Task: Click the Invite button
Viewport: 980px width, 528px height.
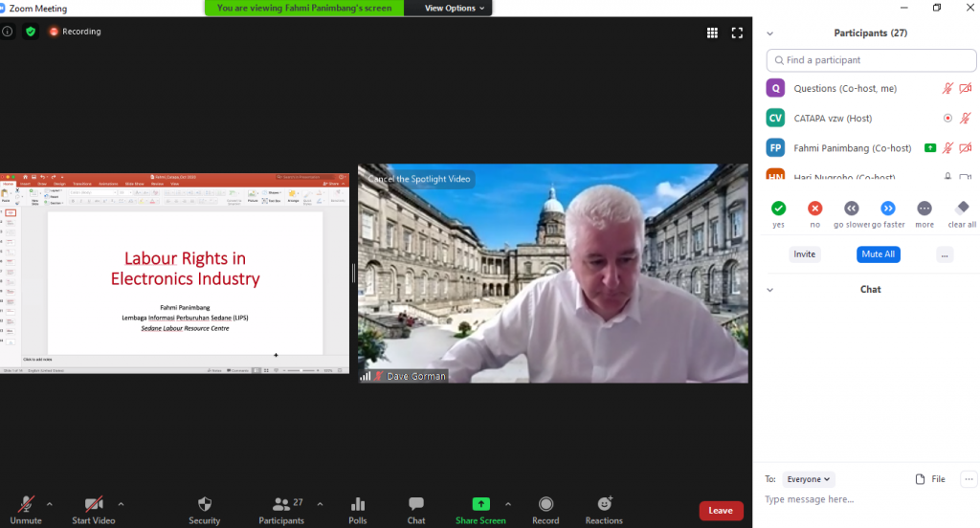Action: [x=804, y=254]
